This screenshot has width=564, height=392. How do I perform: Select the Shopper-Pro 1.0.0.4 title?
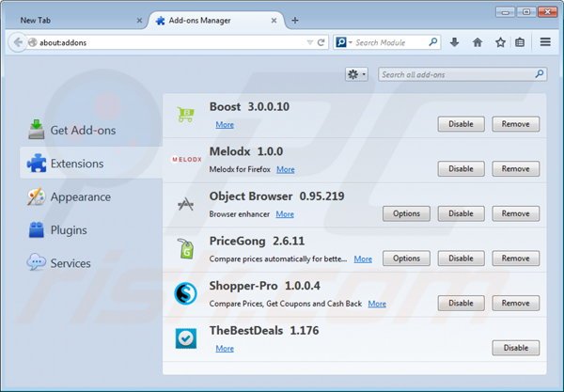point(265,286)
